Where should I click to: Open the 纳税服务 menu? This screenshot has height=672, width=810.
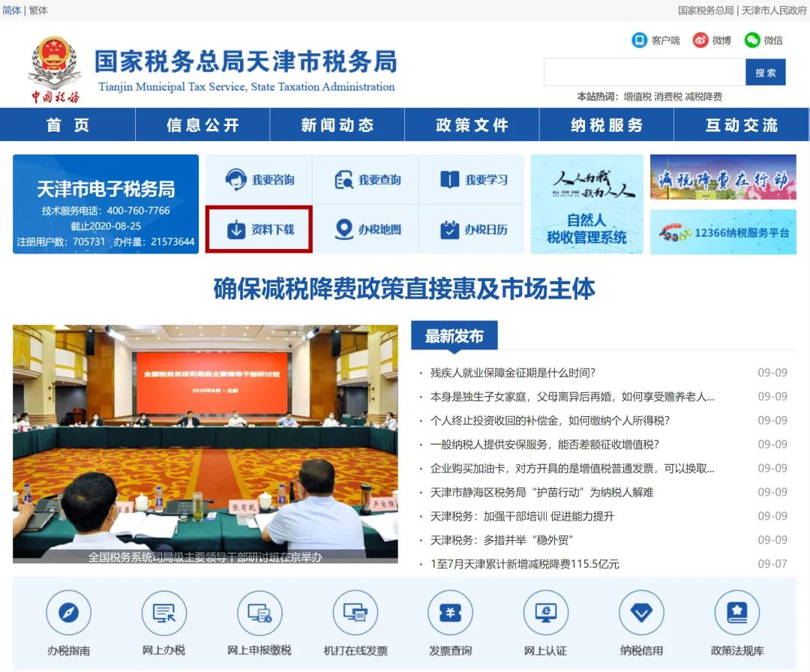point(607,124)
